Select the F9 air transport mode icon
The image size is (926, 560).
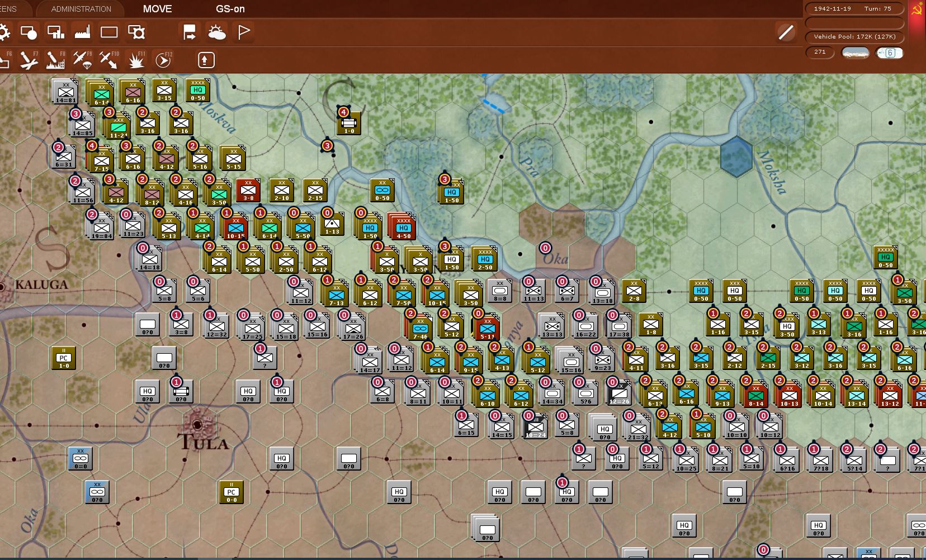click(82, 60)
